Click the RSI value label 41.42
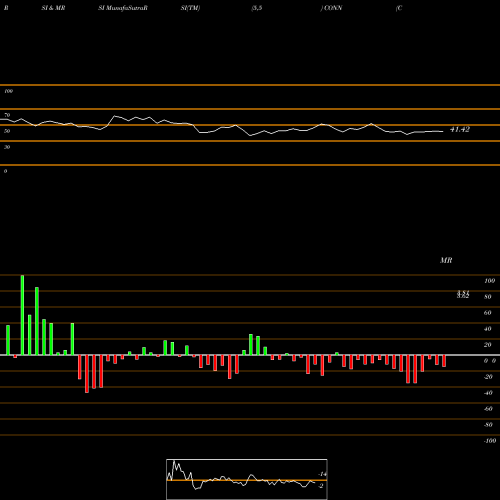The width and height of the screenshot is (500, 500). 460,129
